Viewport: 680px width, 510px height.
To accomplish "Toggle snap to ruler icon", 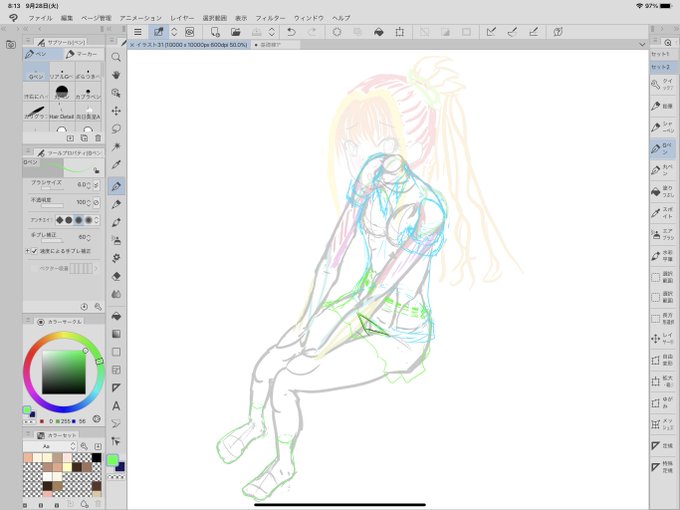I will coord(491,32).
